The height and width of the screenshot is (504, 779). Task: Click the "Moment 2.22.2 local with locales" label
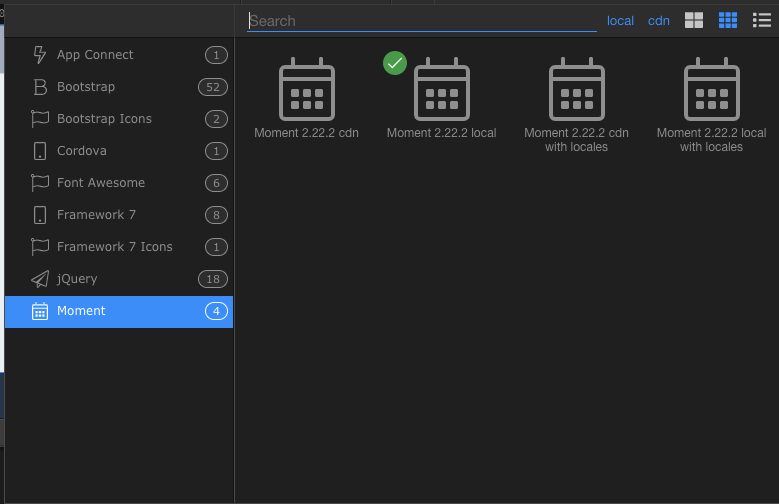tap(711, 140)
